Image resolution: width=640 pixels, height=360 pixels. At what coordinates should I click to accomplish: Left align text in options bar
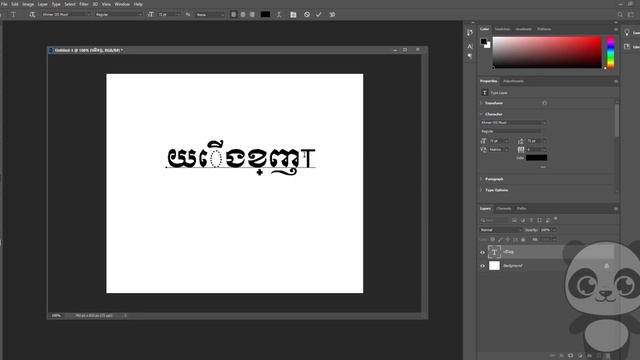coord(233,14)
